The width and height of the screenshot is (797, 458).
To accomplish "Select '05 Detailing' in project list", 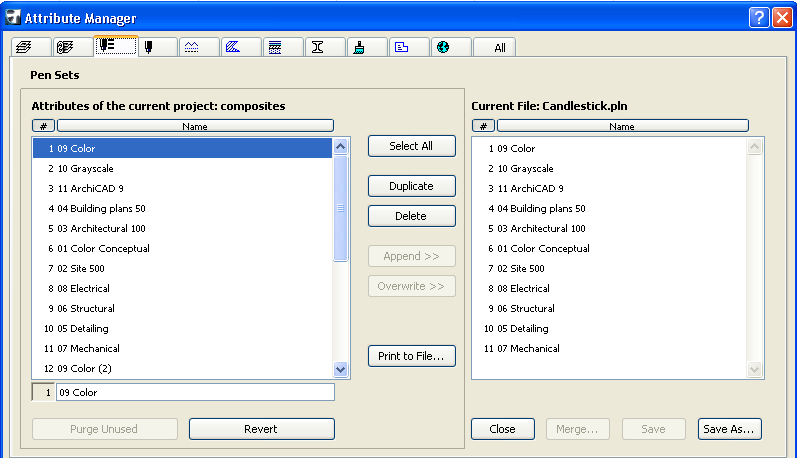I will 182,328.
